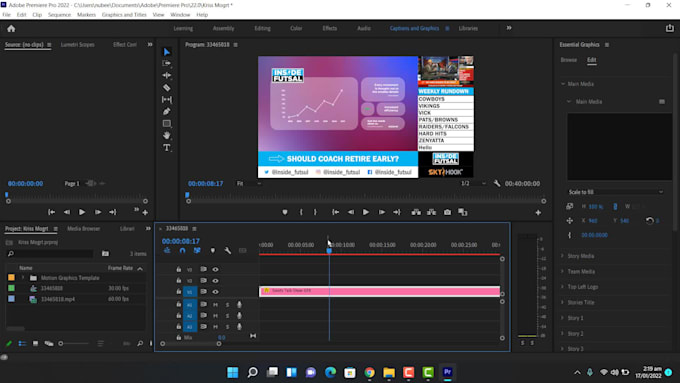The image size is (680, 383).
Task: Open Timeline display settings wrench
Action: pyautogui.click(x=227, y=250)
